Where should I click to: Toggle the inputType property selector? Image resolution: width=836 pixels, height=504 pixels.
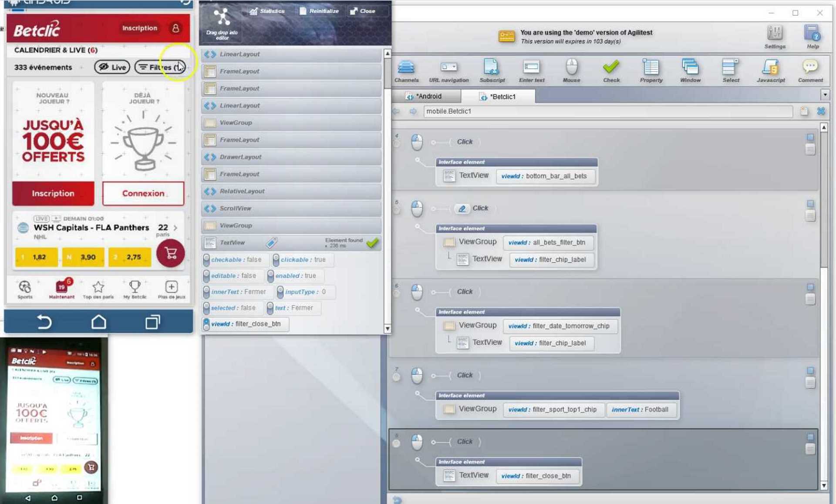pos(280,292)
